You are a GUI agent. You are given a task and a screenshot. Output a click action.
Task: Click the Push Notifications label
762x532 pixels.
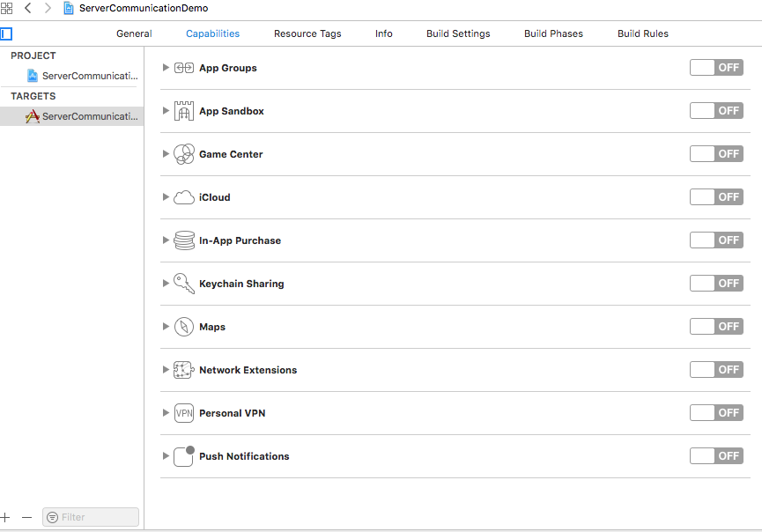[244, 456]
